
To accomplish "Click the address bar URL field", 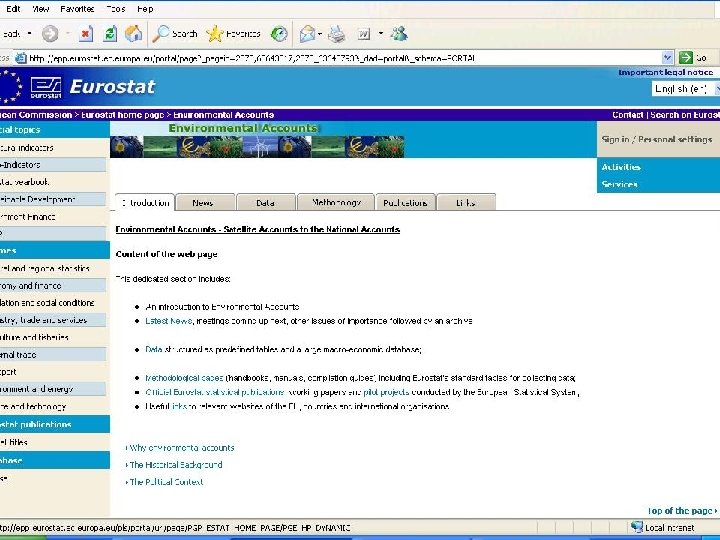I will 344,58.
